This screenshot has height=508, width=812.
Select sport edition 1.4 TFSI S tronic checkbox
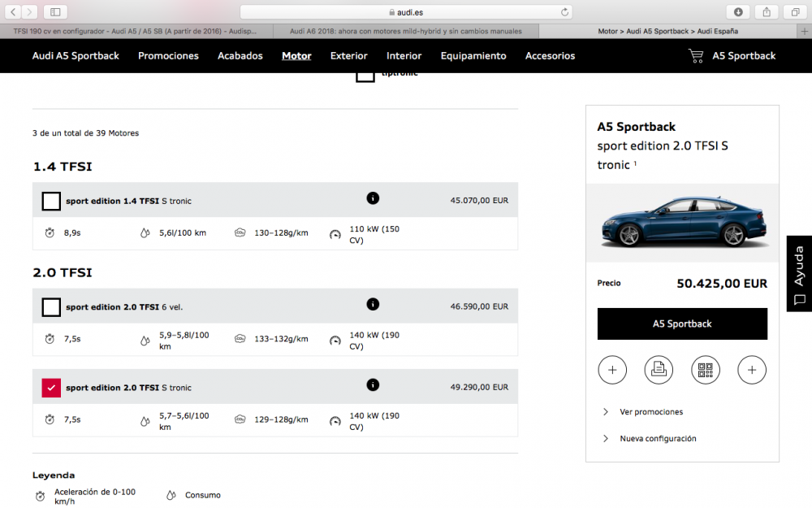tap(51, 201)
